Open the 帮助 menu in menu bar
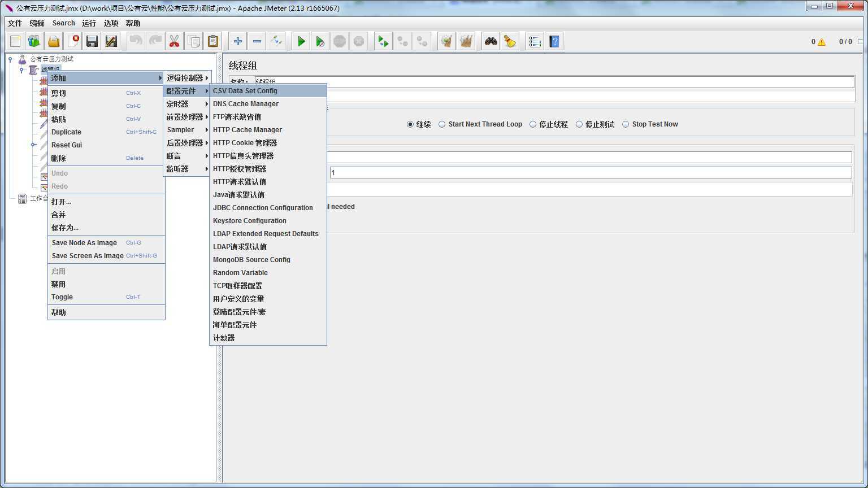Viewport: 868px width, 488px height. point(133,23)
